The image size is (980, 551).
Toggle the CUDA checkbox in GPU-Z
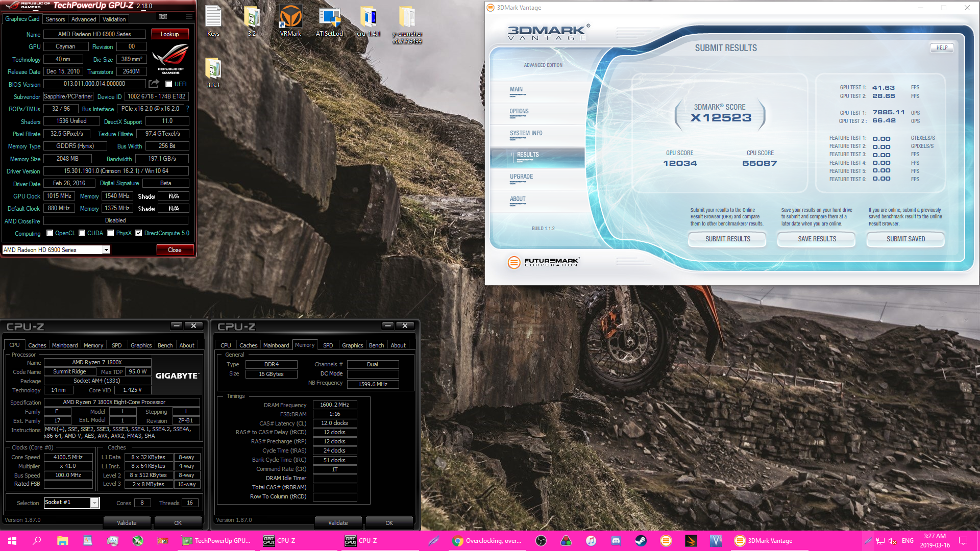pyautogui.click(x=82, y=233)
